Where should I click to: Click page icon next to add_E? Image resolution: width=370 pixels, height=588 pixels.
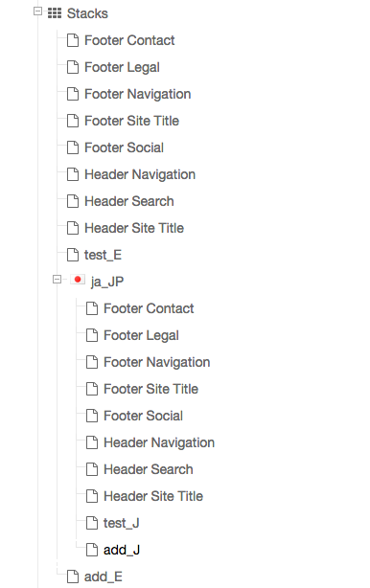(x=73, y=577)
